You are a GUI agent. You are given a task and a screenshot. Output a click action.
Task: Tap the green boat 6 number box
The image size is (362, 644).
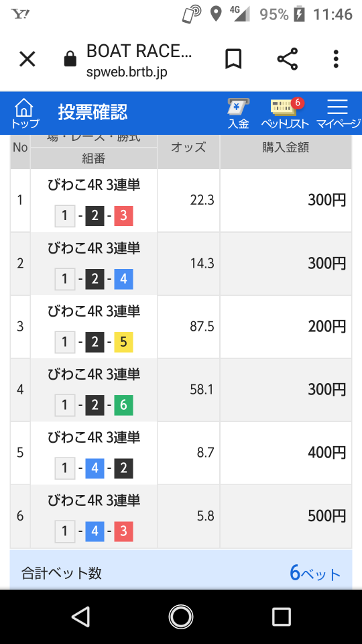pyautogui.click(x=123, y=405)
